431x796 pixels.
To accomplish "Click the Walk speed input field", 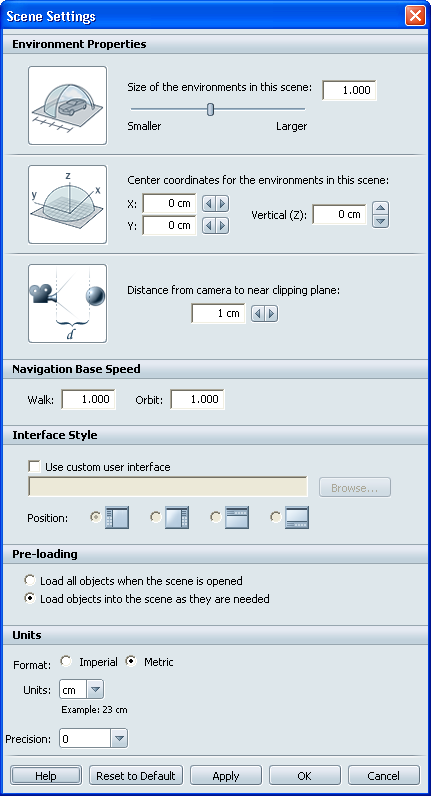I will [x=88, y=399].
